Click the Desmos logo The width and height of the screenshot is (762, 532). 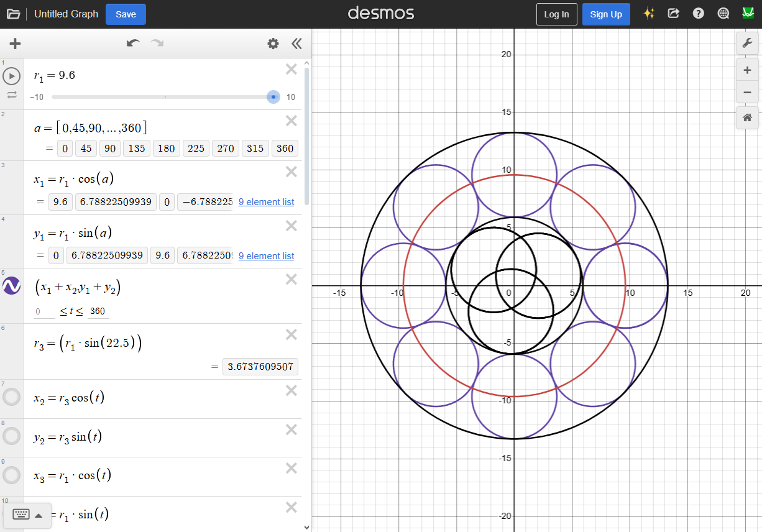381,13
